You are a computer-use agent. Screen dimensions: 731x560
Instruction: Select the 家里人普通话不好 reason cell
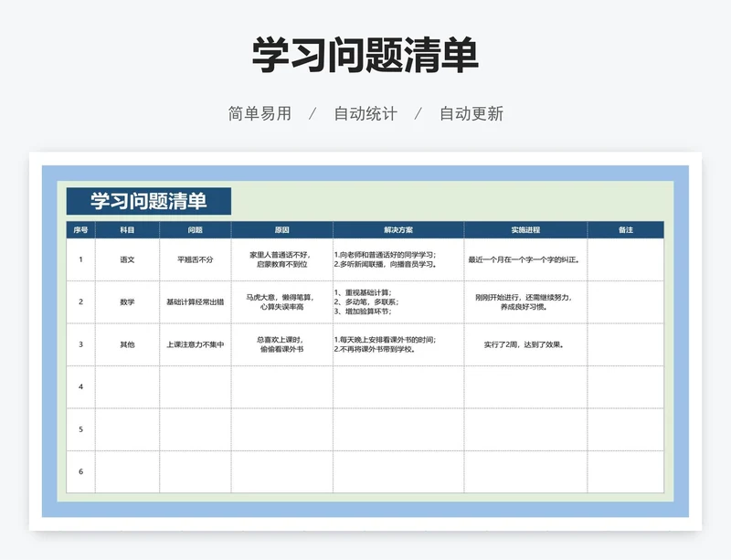282,259
